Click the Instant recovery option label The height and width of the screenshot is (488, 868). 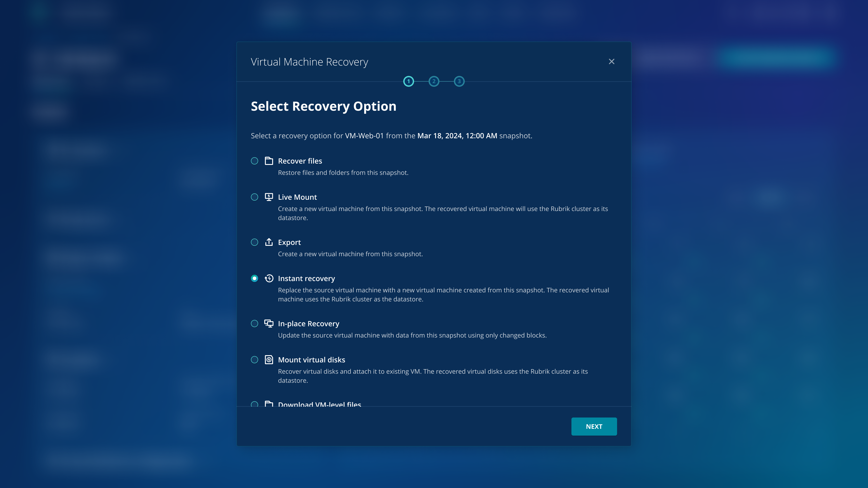pos(306,279)
